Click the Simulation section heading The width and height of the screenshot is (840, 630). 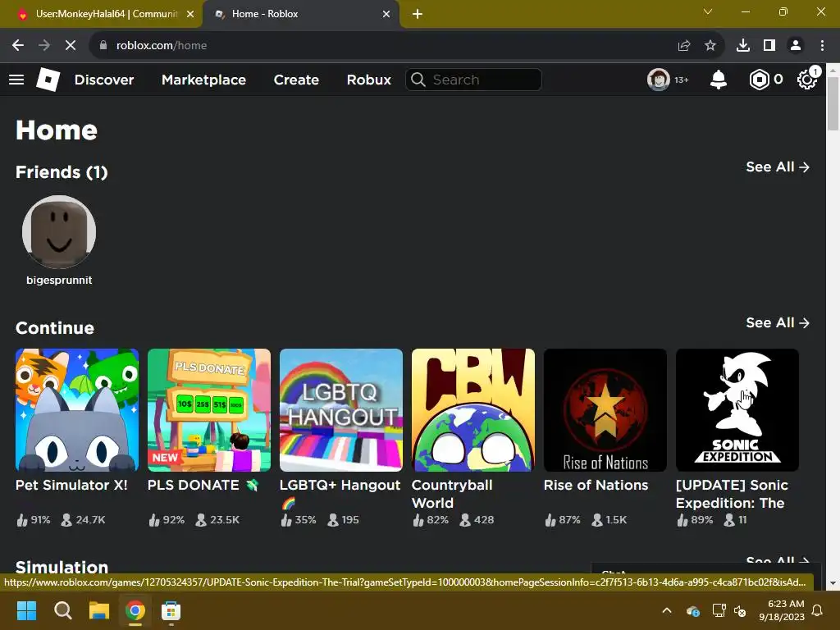62,567
